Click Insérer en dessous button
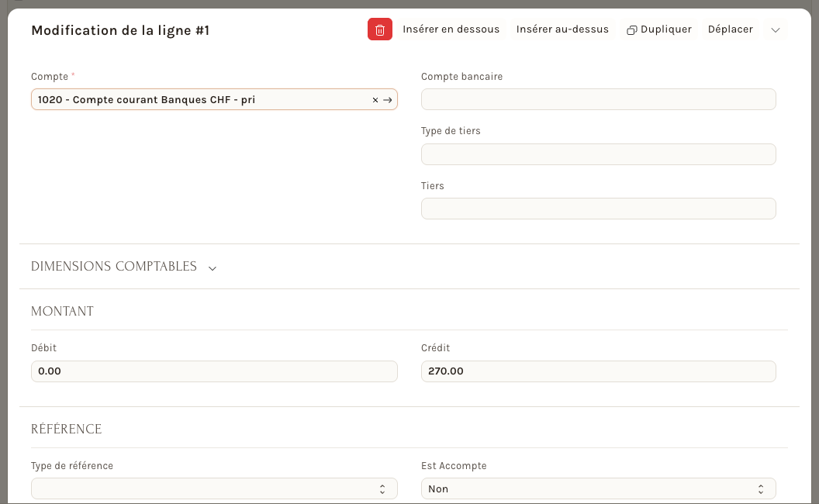The width and height of the screenshot is (819, 504). click(x=451, y=29)
